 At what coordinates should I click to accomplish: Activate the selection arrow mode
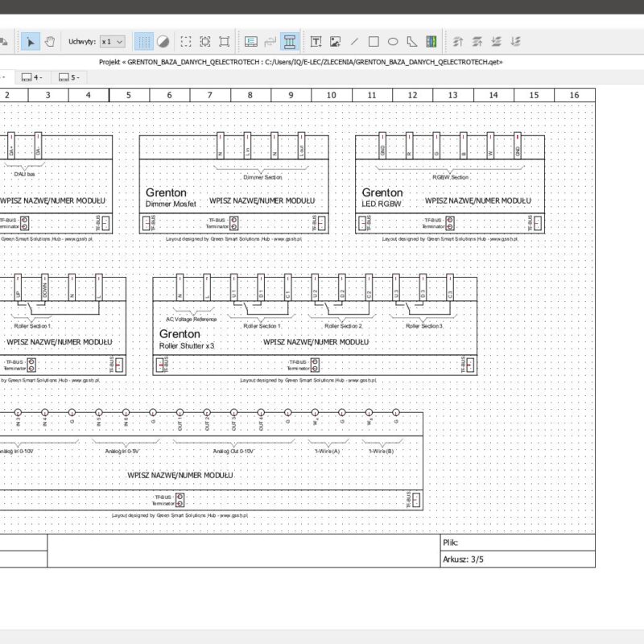click(31, 41)
